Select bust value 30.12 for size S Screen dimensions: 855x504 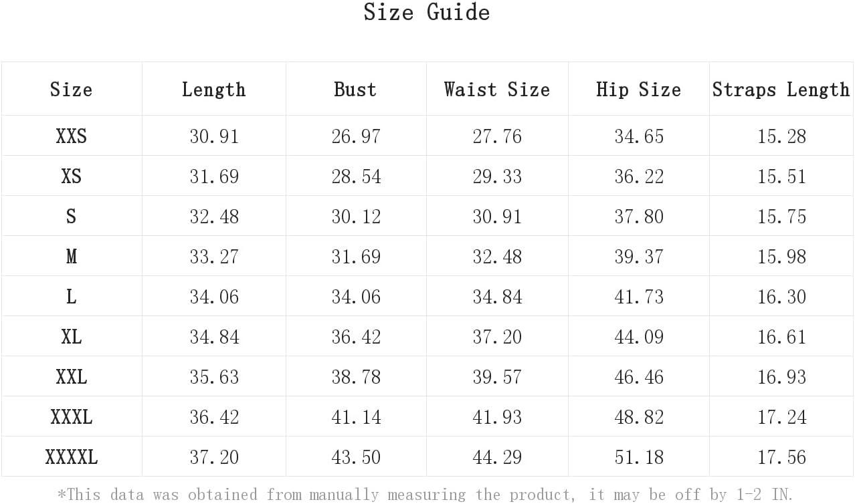click(x=355, y=217)
